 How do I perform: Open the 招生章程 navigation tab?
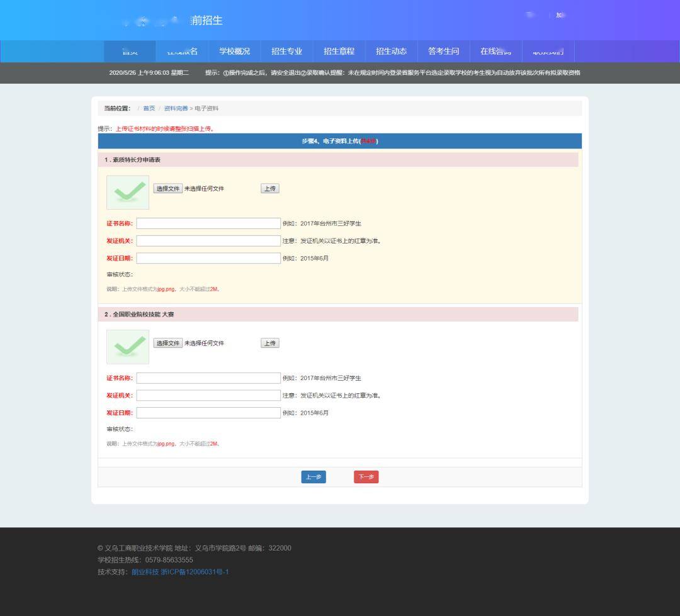(339, 51)
